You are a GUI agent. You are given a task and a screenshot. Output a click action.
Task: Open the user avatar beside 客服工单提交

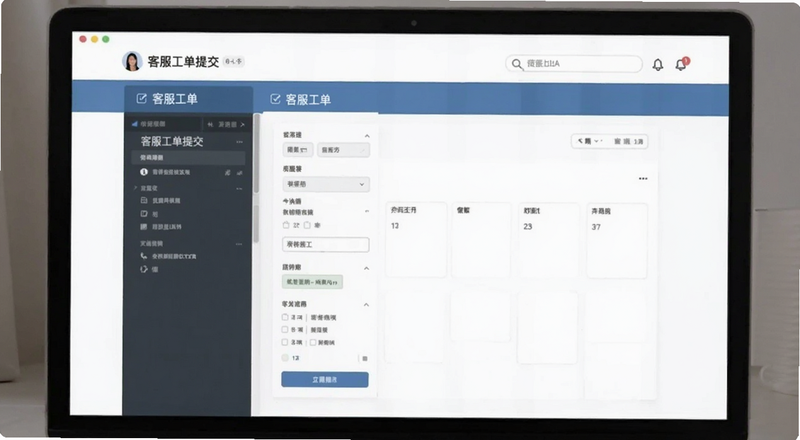click(x=132, y=61)
